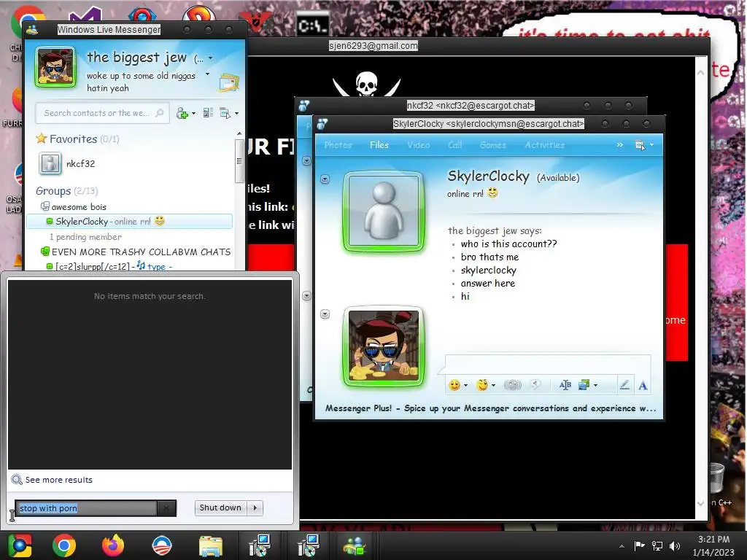Open EVEN MORE TRASHY COLLABVM CHATS group
Image resolution: width=747 pixels, height=560 pixels.
pyautogui.click(x=136, y=252)
